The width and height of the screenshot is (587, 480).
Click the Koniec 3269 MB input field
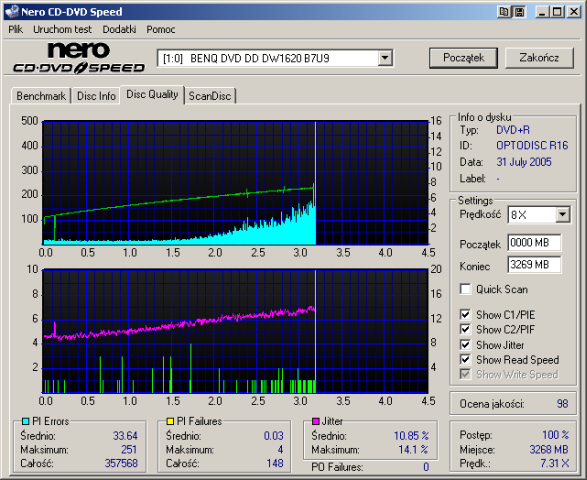534,265
